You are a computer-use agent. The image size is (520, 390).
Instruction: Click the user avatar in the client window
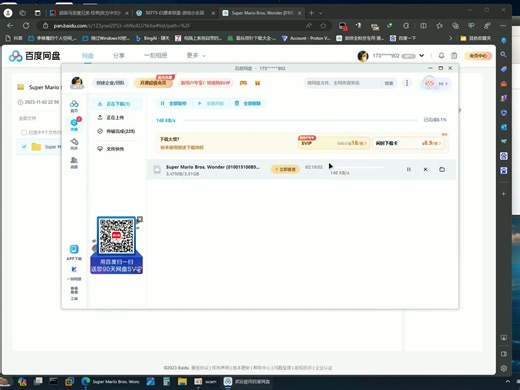coord(77,82)
